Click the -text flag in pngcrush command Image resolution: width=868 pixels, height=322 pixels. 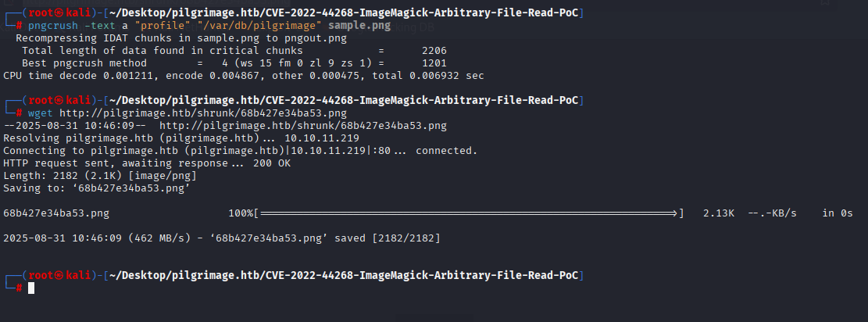(100, 26)
